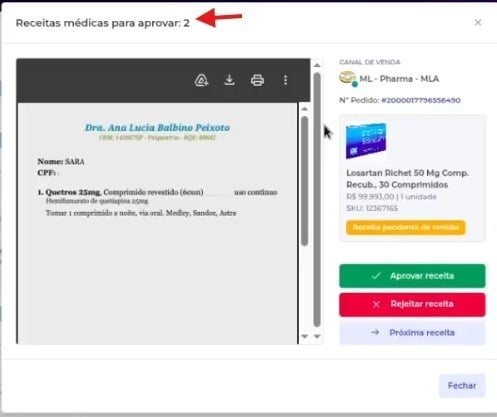Click the outer viewer scrollbar up arrow

click(x=317, y=65)
